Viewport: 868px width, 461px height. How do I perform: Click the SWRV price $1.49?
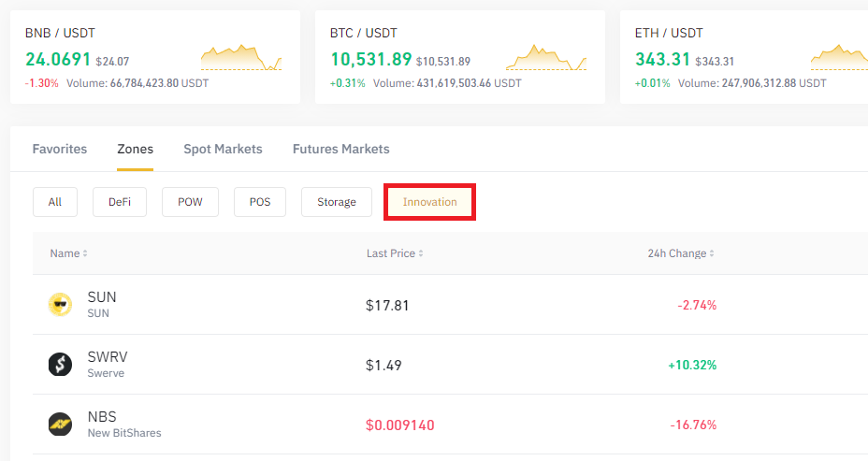(x=383, y=366)
